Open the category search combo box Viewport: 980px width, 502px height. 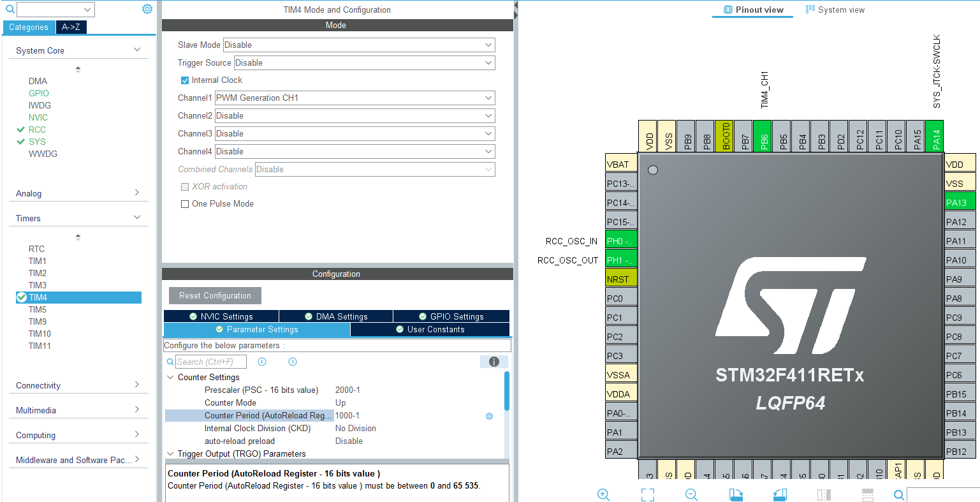[x=55, y=10]
